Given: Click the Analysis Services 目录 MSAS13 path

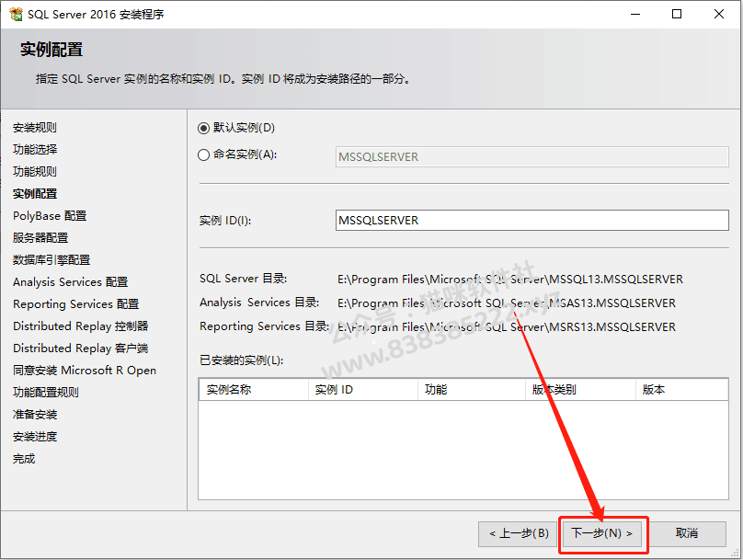Looking at the screenshot, I should click(507, 303).
